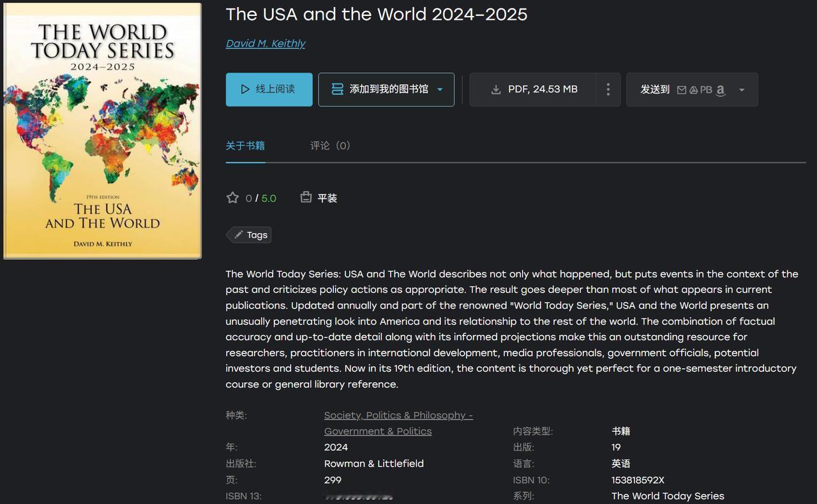The image size is (817, 504).
Task: Click the language value 英语
Action: click(x=620, y=464)
